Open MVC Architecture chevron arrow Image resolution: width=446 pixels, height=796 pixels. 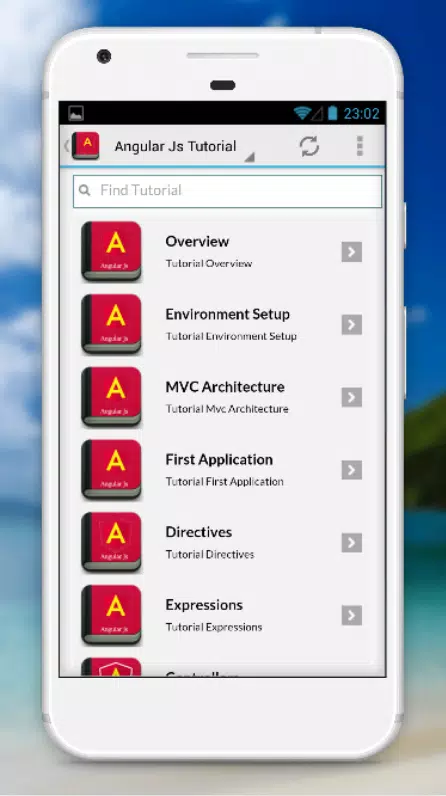352,397
